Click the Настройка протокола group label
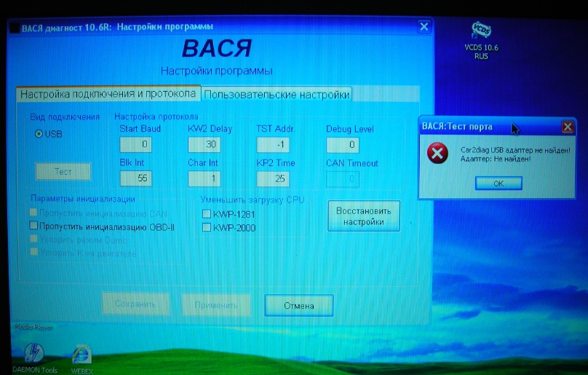Image resolution: width=588 pixels, height=375 pixels. coord(156,117)
